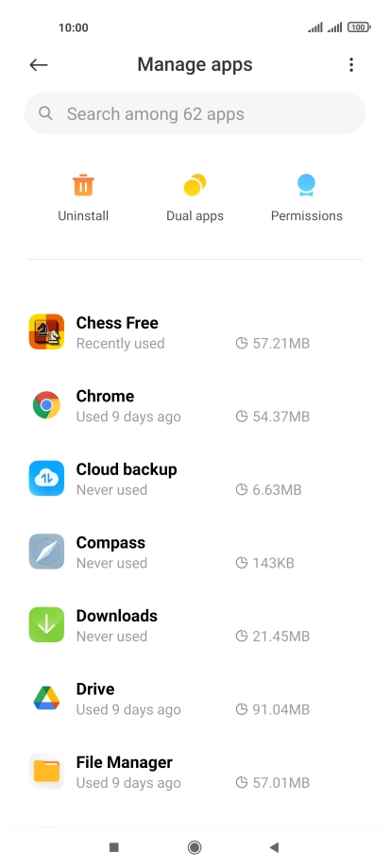Open the three-dot overflow menu
The height and width of the screenshot is (868, 390).
350,65
